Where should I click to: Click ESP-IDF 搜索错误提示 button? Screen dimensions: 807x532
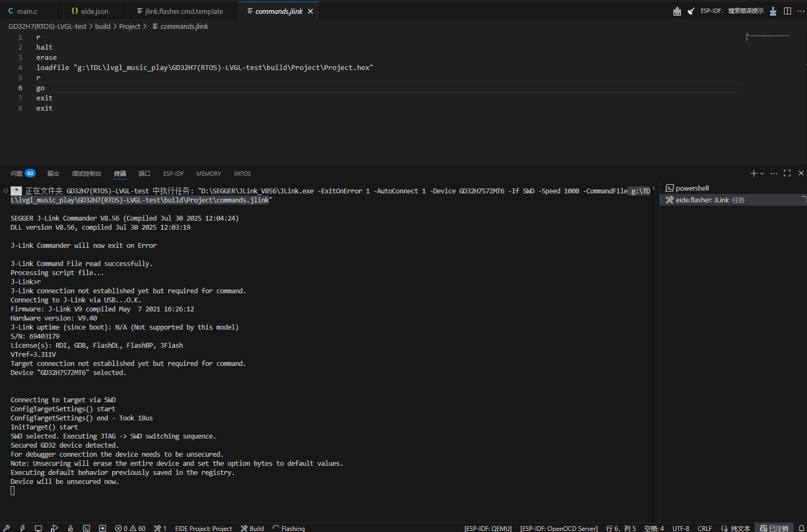click(x=732, y=11)
